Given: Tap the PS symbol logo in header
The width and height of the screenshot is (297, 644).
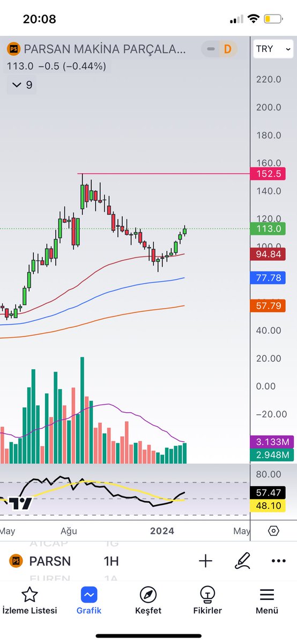Looking at the screenshot, I should (x=13, y=49).
